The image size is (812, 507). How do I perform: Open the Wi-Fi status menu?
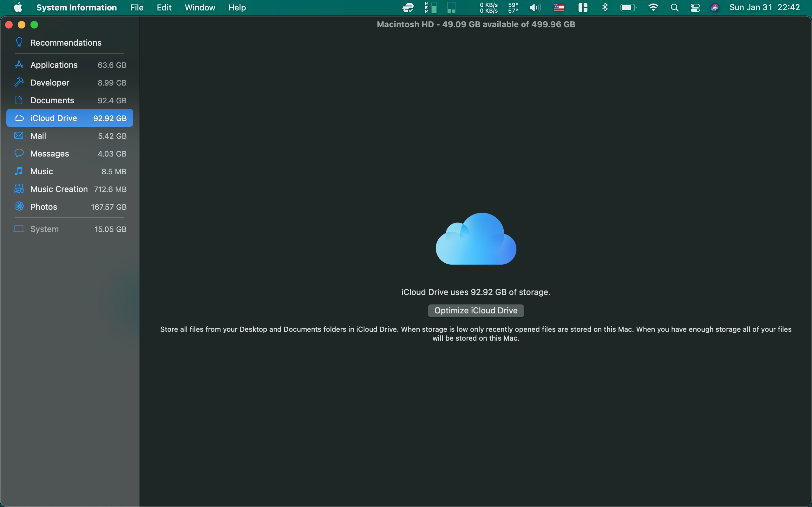[x=653, y=7]
